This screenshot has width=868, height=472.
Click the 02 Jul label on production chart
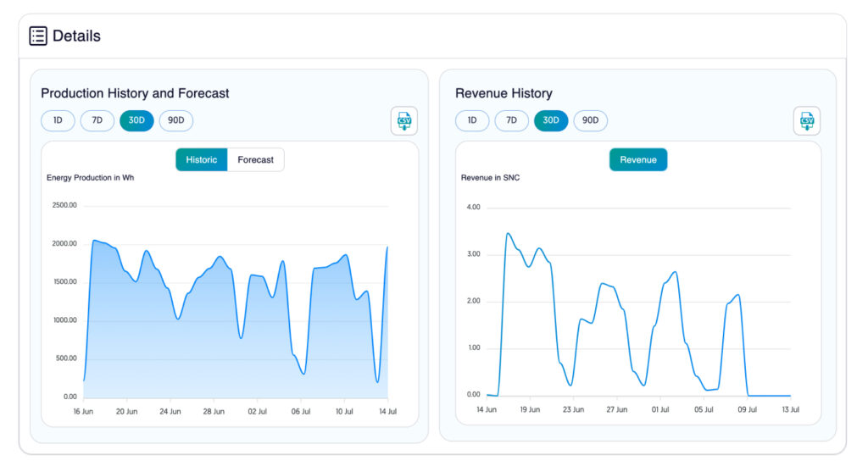coord(257,411)
